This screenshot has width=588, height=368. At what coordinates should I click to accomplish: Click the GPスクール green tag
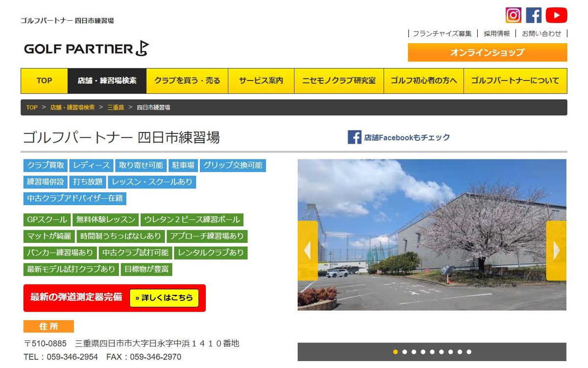pyautogui.click(x=47, y=220)
